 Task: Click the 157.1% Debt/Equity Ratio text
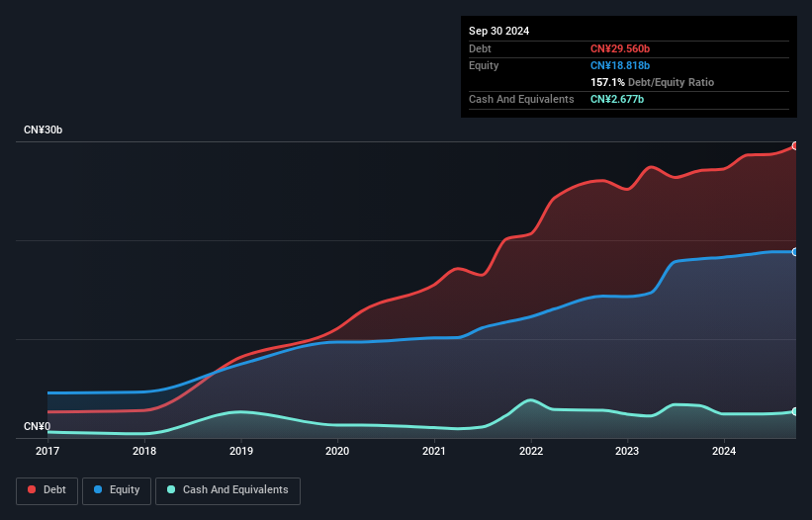(652, 82)
